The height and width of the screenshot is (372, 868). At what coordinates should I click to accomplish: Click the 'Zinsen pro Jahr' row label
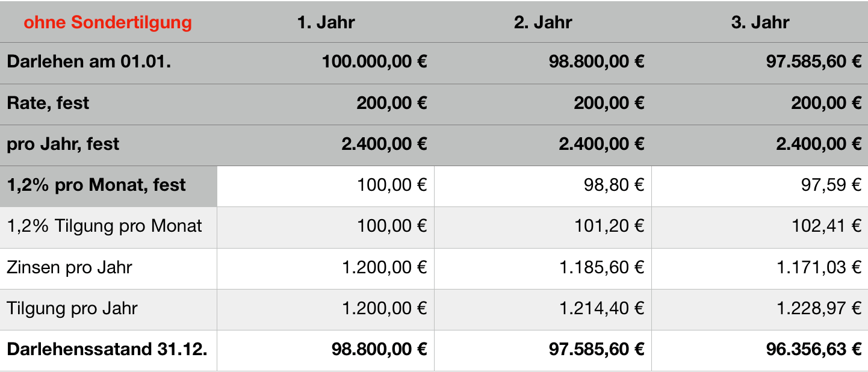point(69,267)
